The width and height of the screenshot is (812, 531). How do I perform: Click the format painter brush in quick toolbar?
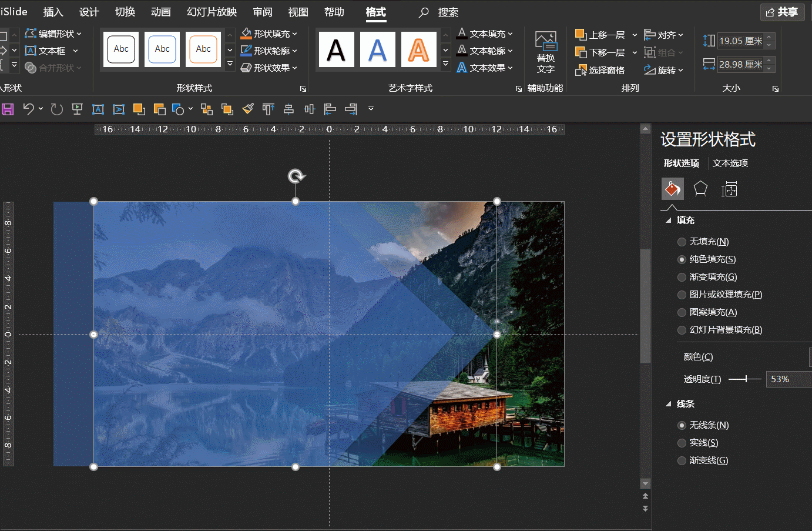[x=248, y=109]
